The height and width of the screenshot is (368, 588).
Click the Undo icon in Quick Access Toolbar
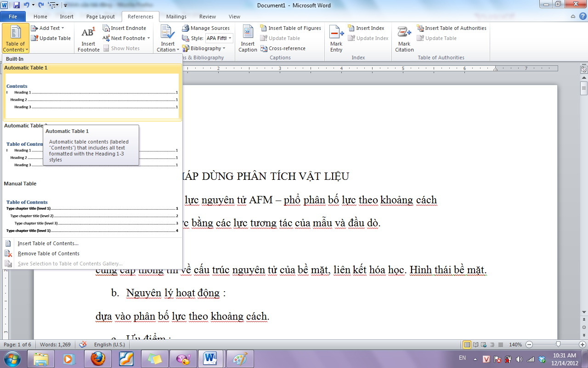click(27, 5)
